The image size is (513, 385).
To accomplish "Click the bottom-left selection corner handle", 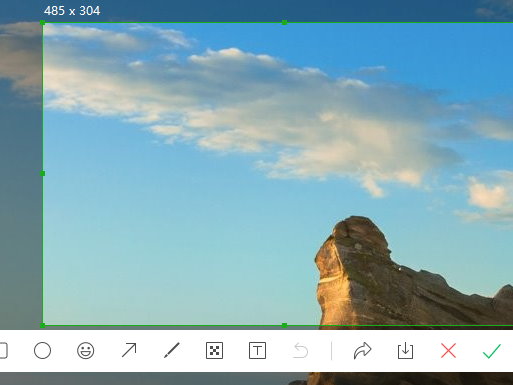I will (43, 325).
